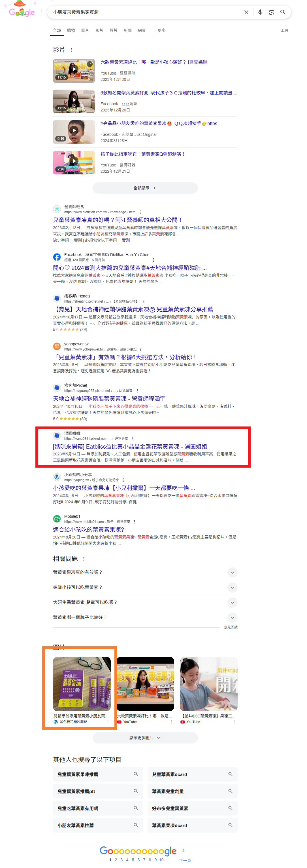This screenshot has width=307, height=868.
Task: Start voice search with microphone icon
Action: (260, 12)
